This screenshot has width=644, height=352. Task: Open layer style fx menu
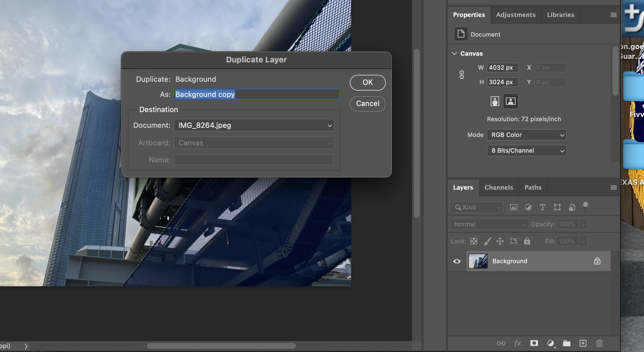(x=518, y=343)
